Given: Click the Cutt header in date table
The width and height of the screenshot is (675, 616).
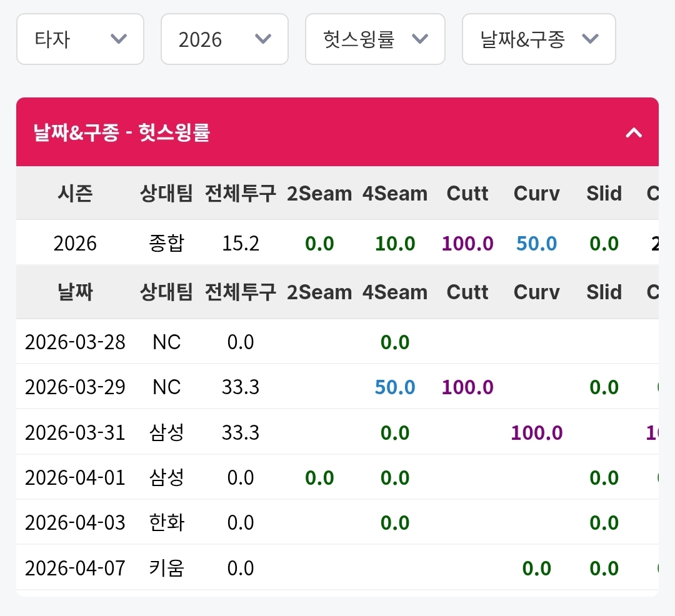Looking at the screenshot, I should (467, 292).
